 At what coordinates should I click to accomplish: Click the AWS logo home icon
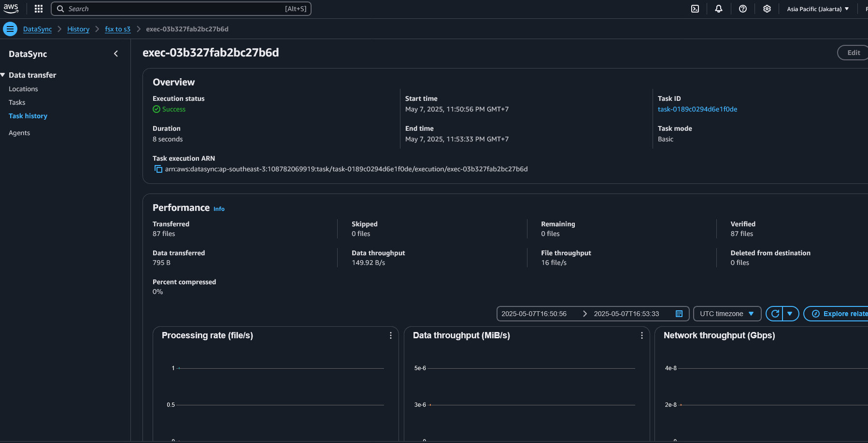tap(11, 9)
